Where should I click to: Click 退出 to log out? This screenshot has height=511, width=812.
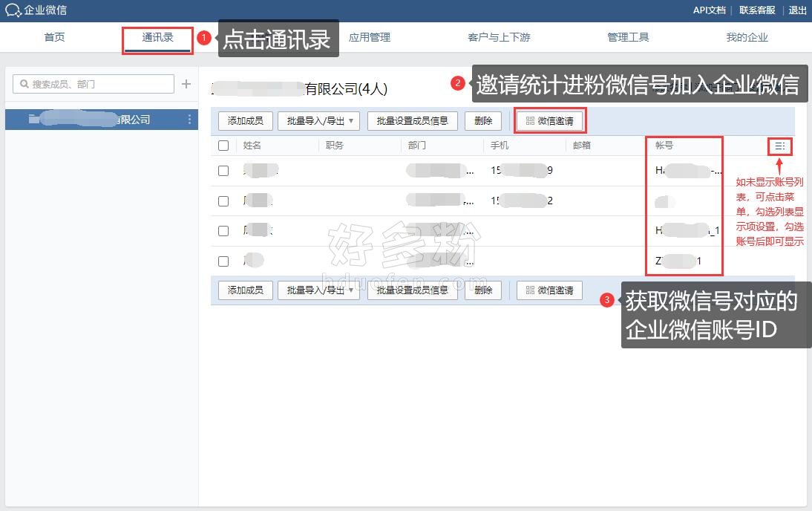pos(797,10)
